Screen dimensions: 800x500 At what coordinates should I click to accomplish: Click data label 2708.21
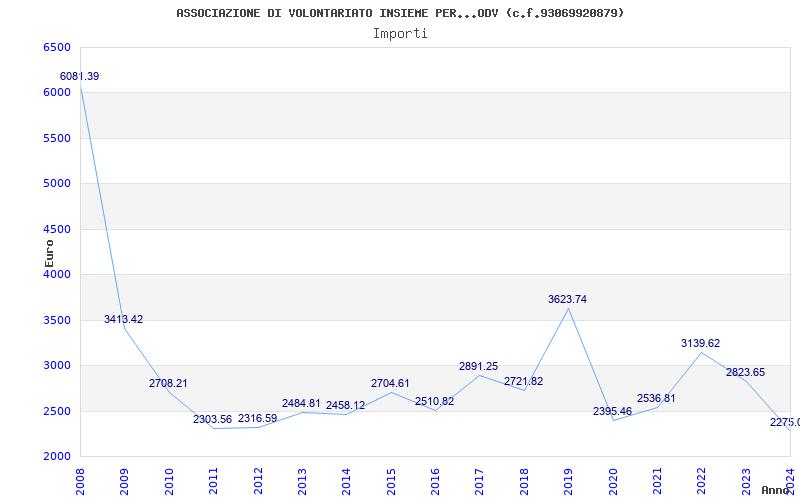point(168,383)
